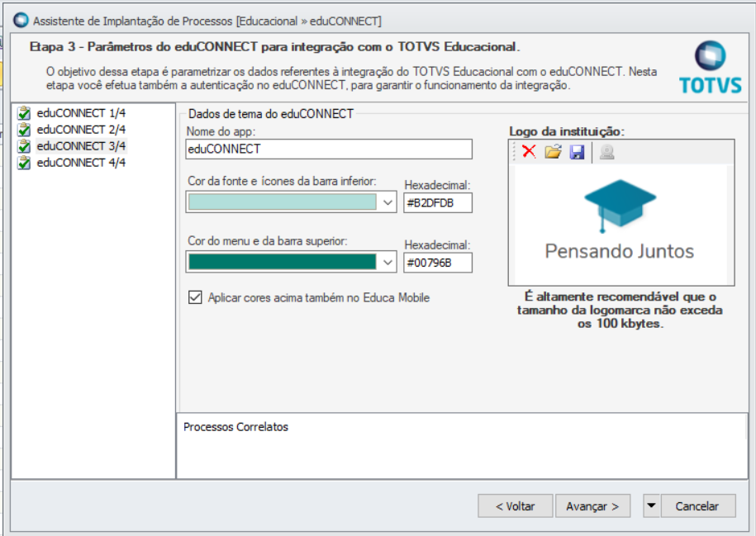Click the 'Avançar >' button

[592, 506]
